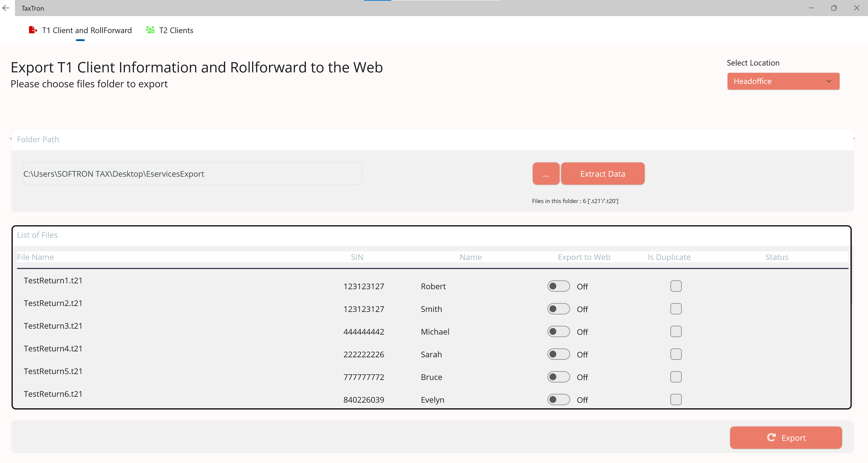This screenshot has width=868, height=463.
Task: Toggle Export to Web for Smith
Action: pos(558,309)
